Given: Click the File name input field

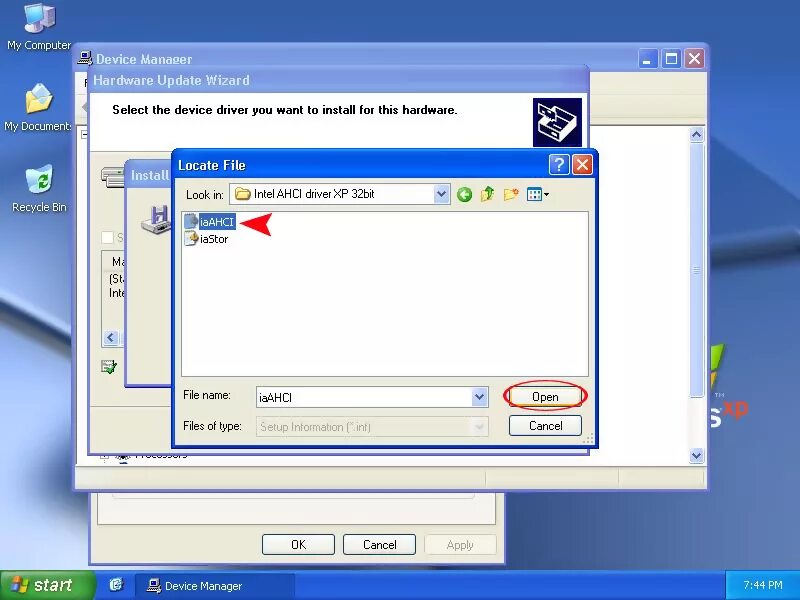Looking at the screenshot, I should coord(365,397).
